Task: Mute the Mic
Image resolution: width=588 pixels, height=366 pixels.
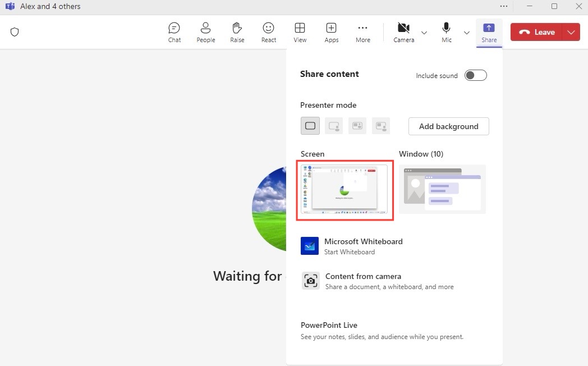Action: 446,32
